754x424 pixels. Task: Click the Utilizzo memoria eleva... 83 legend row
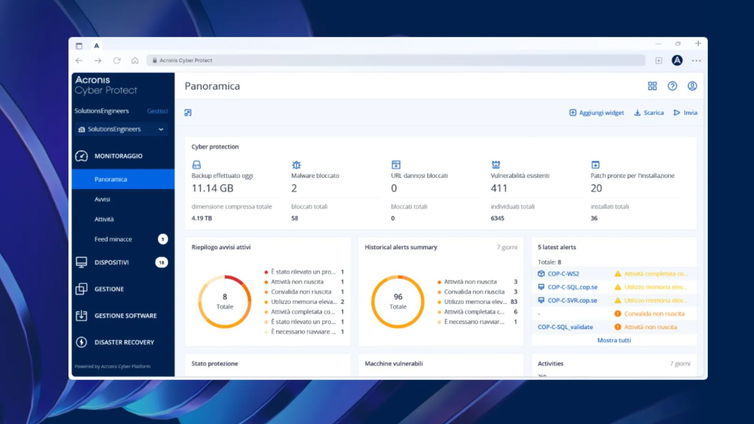point(478,302)
